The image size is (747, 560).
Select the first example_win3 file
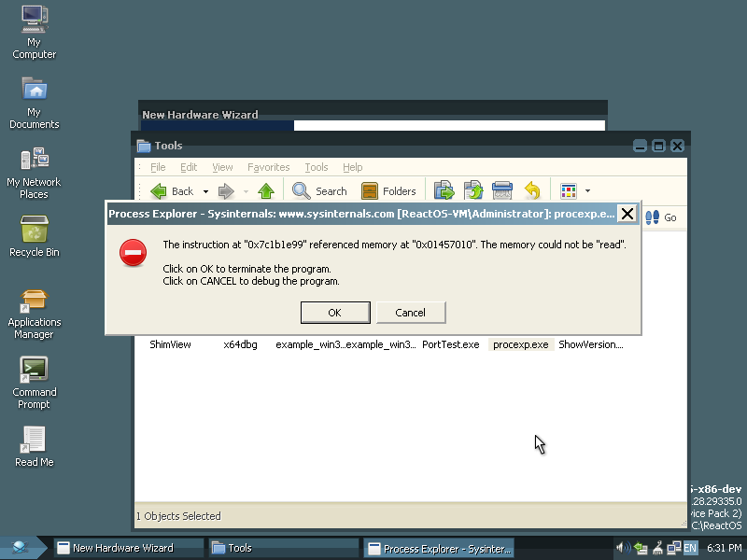(x=310, y=344)
